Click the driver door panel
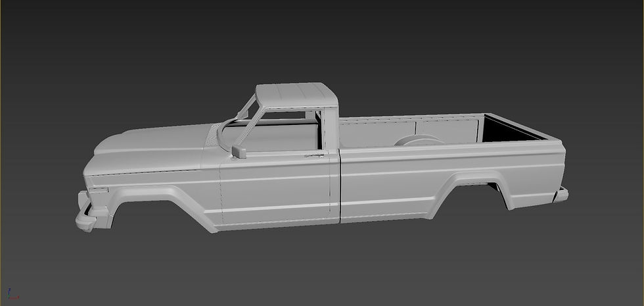The image size is (644, 306). pos(276,190)
